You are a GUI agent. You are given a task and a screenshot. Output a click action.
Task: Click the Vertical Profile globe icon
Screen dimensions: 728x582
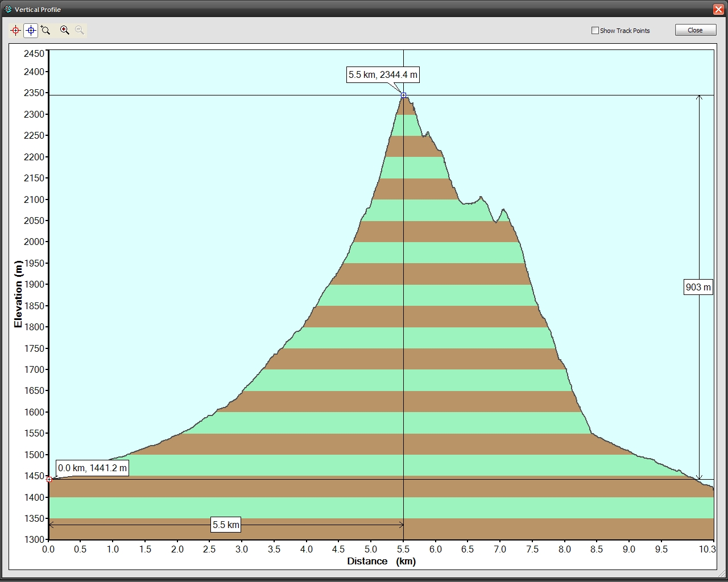pyautogui.click(x=8, y=9)
